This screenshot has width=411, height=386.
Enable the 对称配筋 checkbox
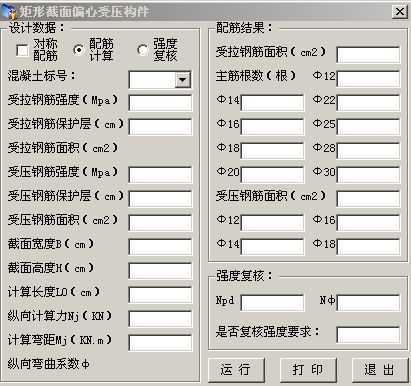[23, 50]
